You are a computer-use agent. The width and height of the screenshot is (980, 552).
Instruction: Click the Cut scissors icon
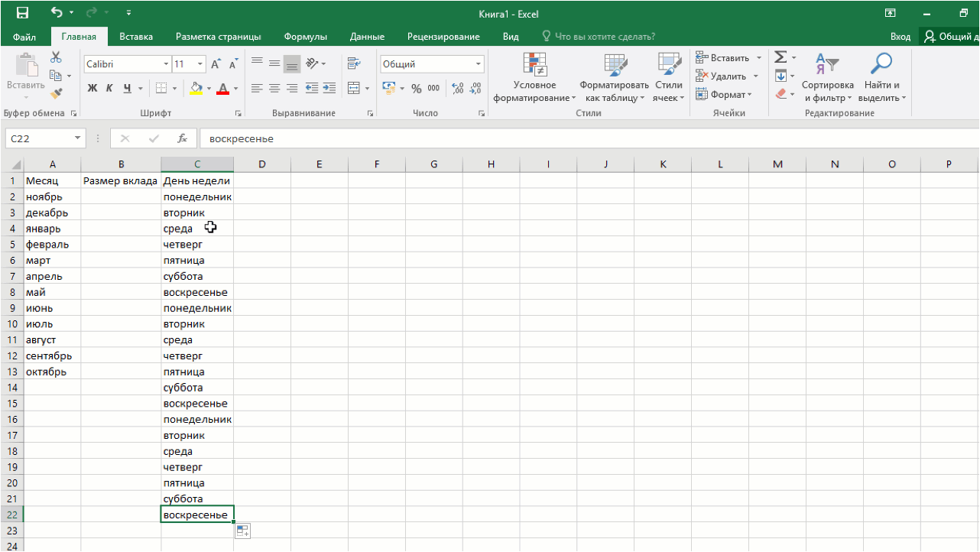56,57
